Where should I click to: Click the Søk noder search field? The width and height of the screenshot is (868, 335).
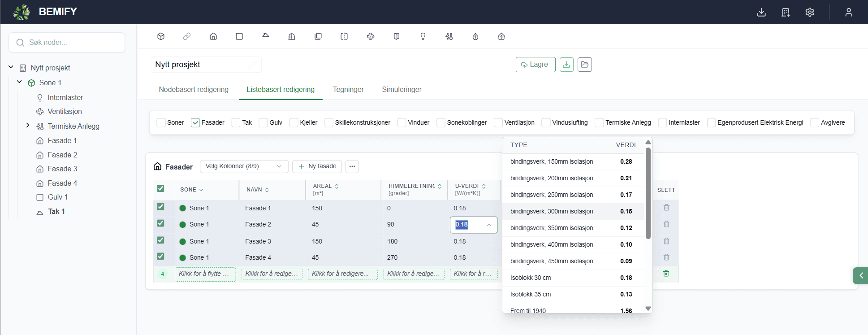(67, 43)
